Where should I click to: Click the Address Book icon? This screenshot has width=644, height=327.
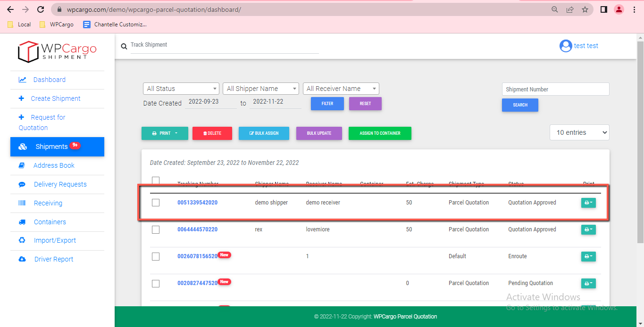(22, 165)
